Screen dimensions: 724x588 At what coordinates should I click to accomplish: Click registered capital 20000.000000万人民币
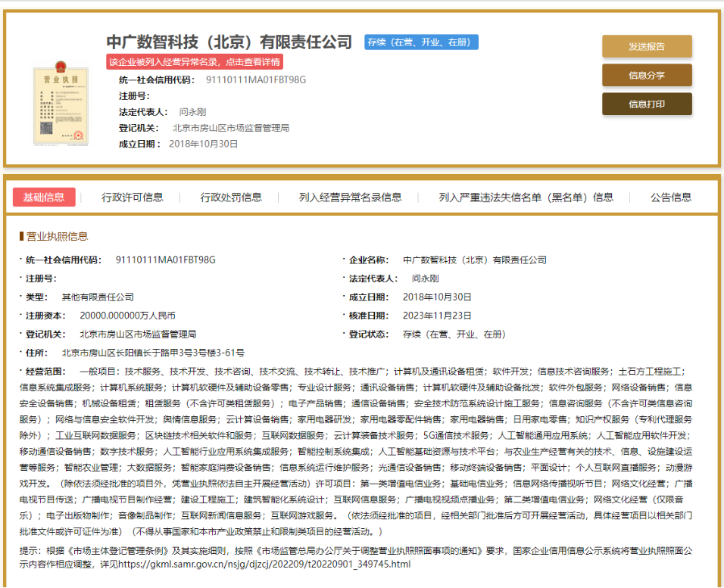127,316
